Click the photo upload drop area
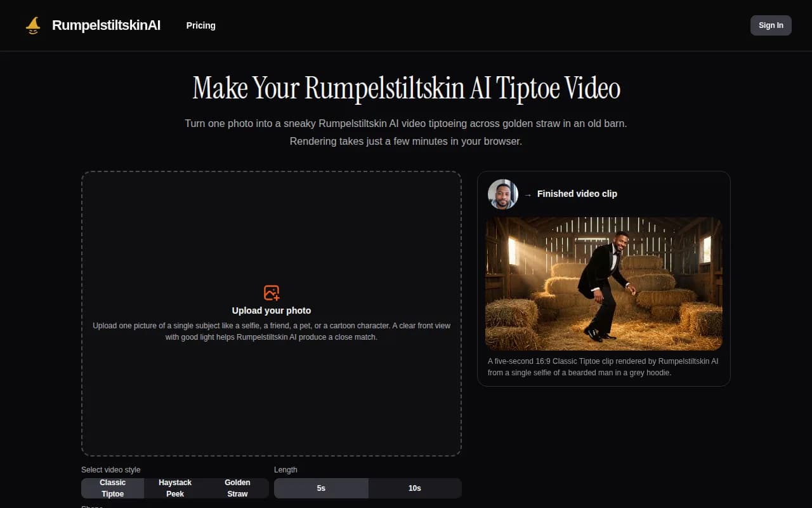The image size is (812, 508). point(272,314)
